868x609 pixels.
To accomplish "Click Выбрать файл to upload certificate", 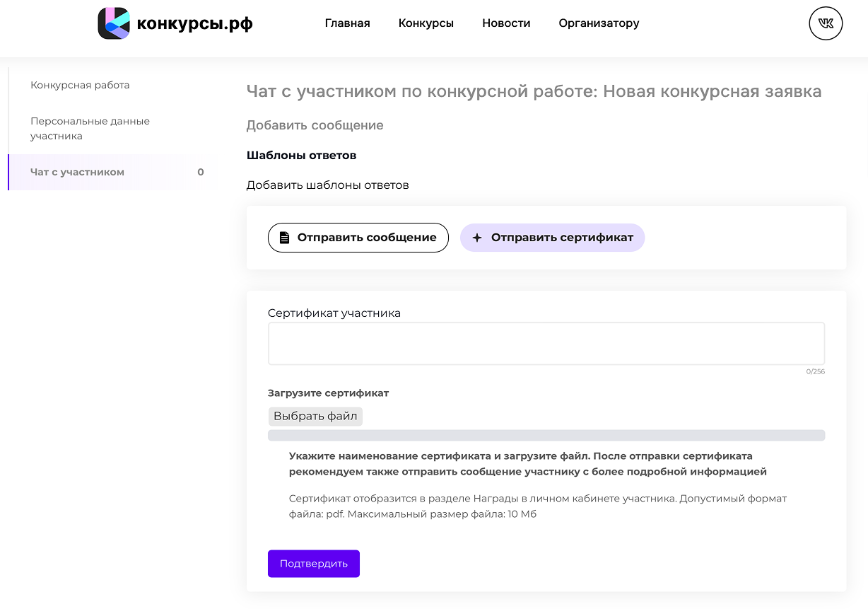I will pyautogui.click(x=315, y=416).
